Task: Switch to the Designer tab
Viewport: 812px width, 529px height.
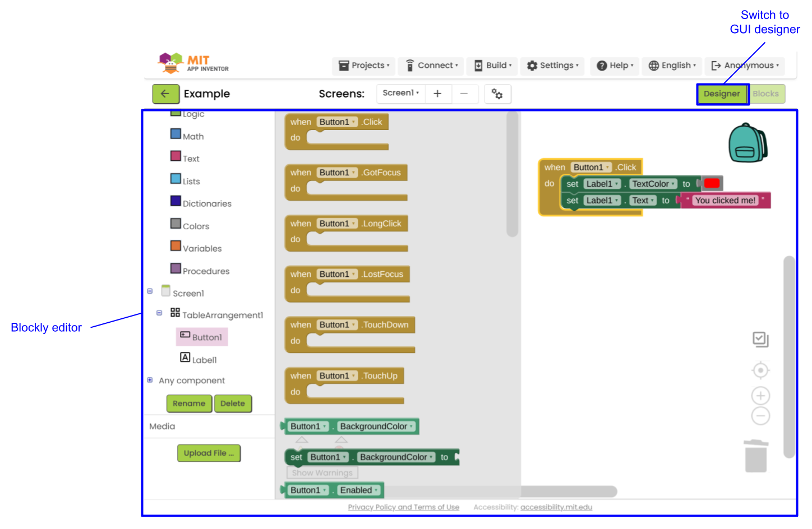Action: point(722,94)
